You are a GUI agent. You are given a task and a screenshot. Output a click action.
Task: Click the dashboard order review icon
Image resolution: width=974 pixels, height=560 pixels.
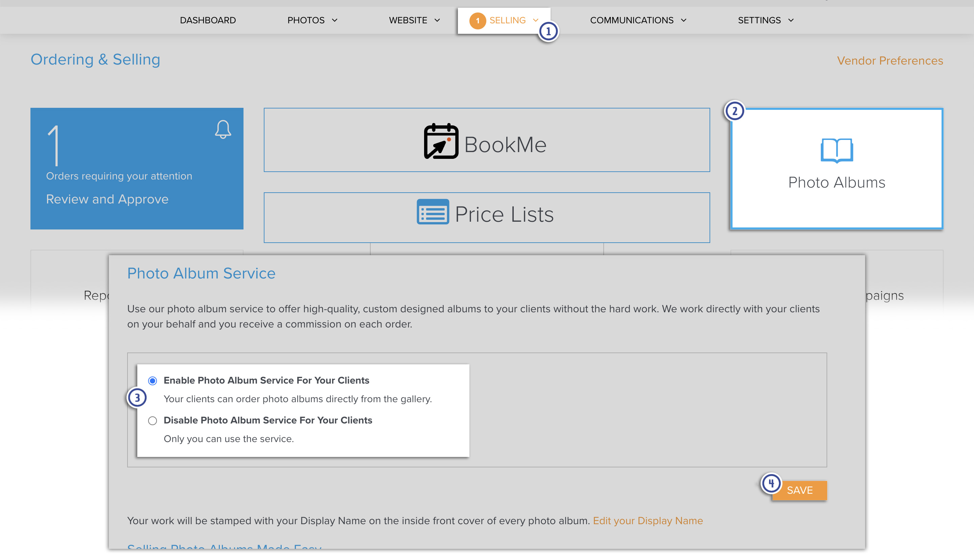pos(223,129)
